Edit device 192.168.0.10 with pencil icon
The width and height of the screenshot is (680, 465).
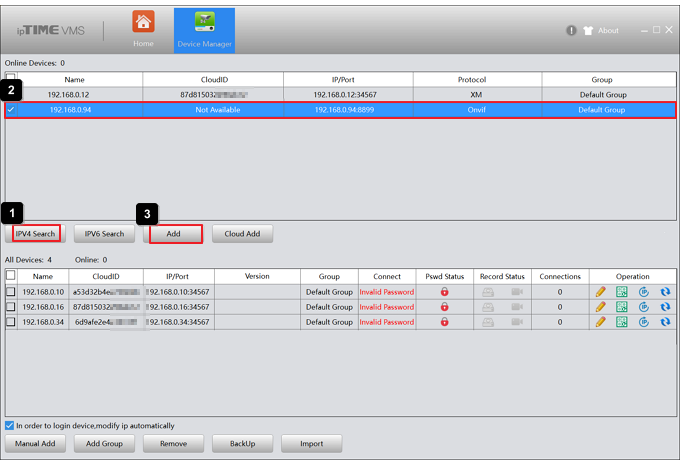(x=600, y=292)
